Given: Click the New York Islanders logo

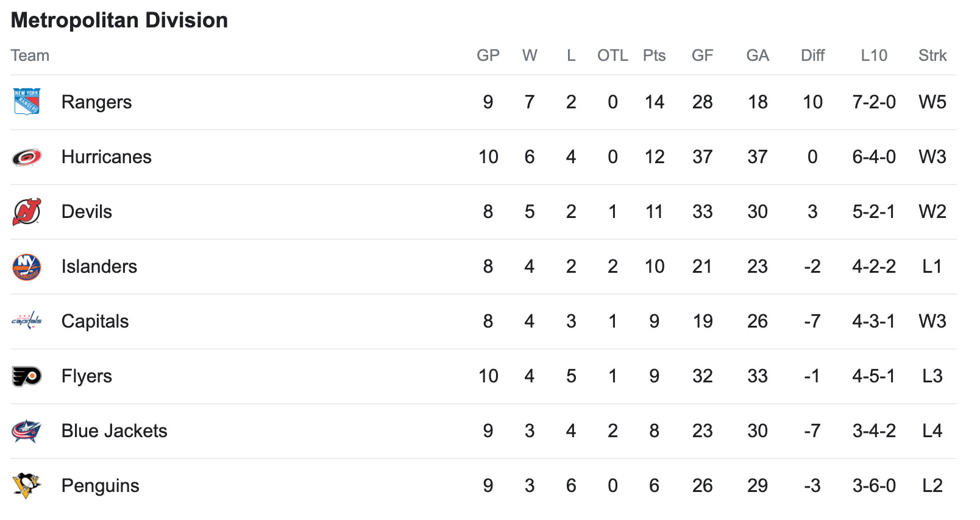Looking at the screenshot, I should (27, 267).
